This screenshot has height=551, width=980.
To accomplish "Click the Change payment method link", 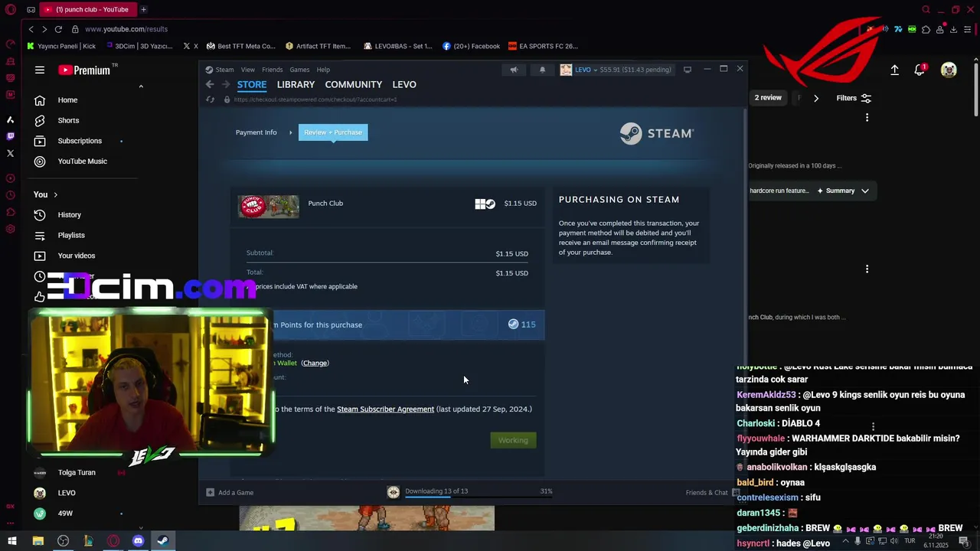I will [x=315, y=363].
